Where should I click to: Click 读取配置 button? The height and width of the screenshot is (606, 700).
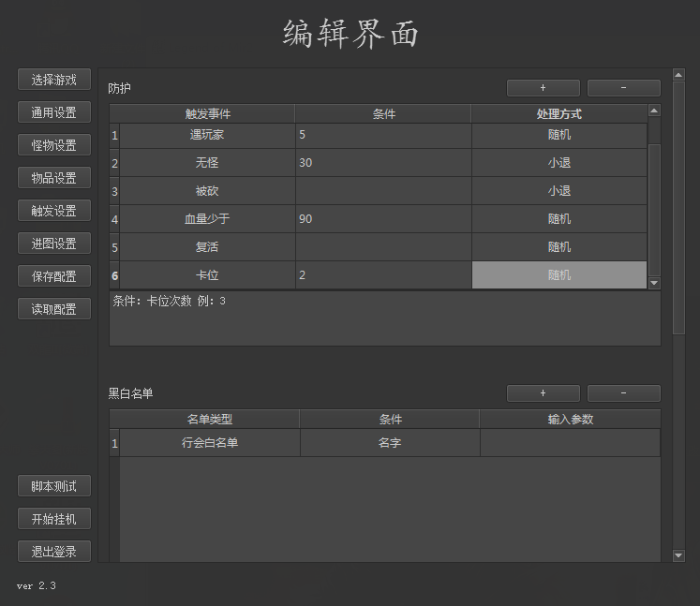tap(54, 309)
